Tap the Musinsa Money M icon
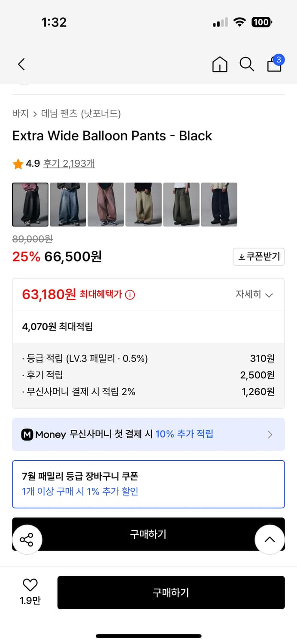The width and height of the screenshot is (297, 644). coord(27,434)
